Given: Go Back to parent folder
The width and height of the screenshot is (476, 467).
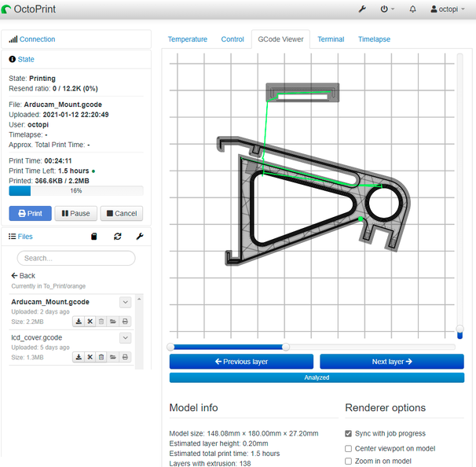Looking at the screenshot, I should click(x=24, y=276).
